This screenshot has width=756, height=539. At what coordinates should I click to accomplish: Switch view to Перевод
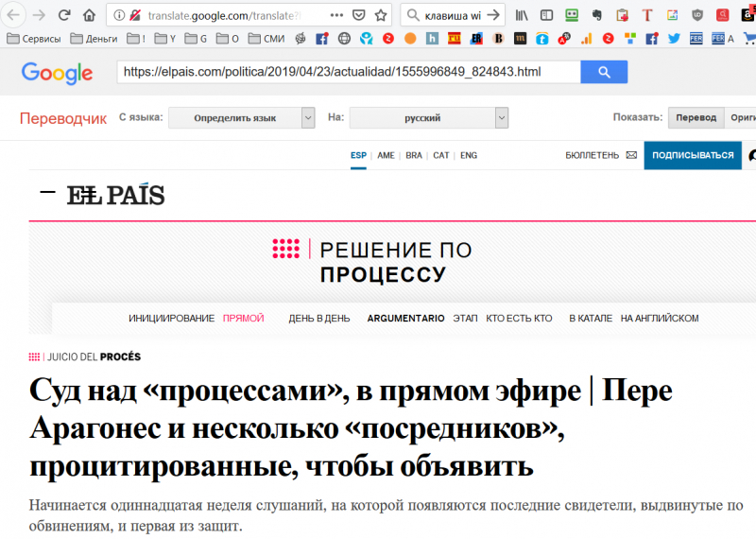pyautogui.click(x=695, y=117)
